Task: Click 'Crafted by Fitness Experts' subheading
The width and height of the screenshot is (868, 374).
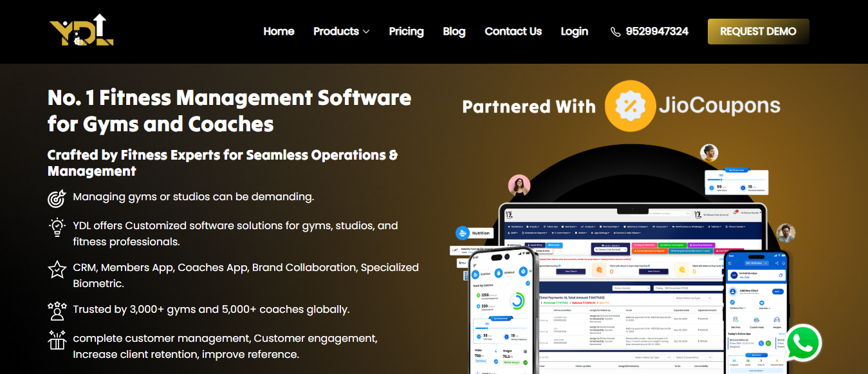Action: point(223,163)
